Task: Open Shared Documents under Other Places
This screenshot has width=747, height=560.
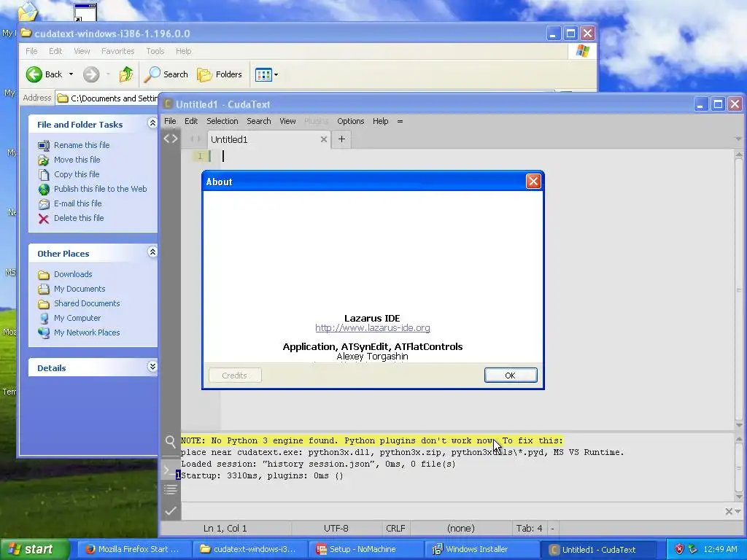Action: click(x=87, y=303)
